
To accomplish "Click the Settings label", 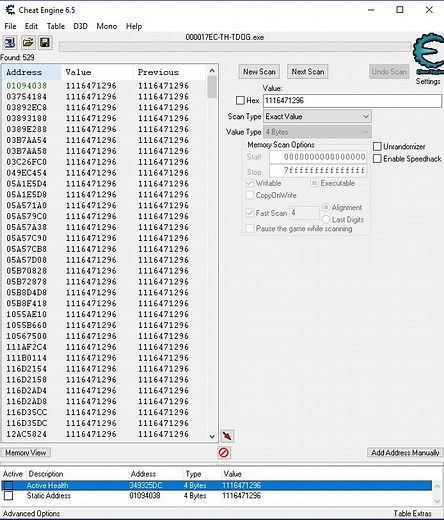I will (x=428, y=81).
